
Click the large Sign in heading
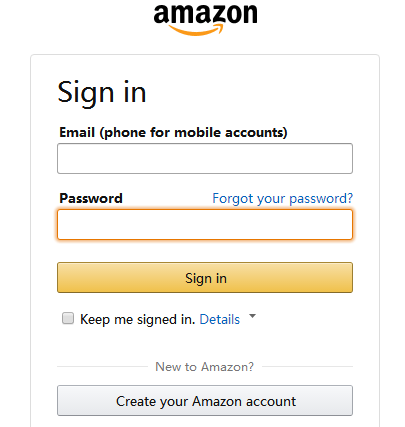[x=102, y=93]
